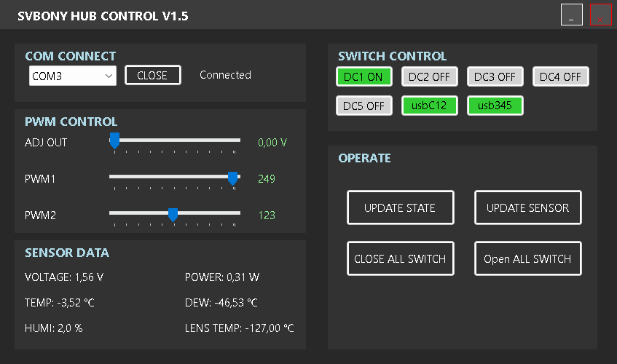
Task: Click the VOLTAGE: 1,56 V reading
Action: (64, 277)
